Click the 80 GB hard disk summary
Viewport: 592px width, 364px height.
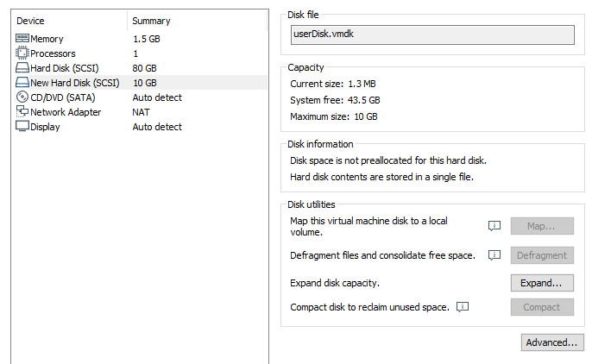145,68
